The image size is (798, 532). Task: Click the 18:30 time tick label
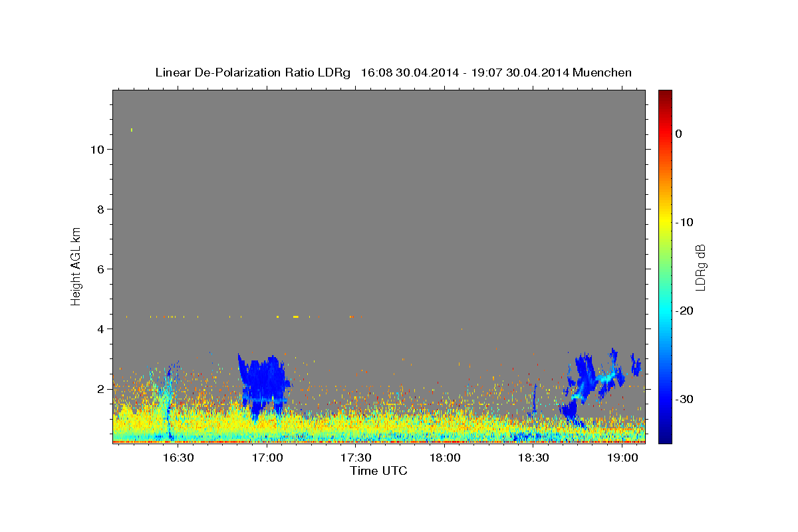click(x=533, y=458)
